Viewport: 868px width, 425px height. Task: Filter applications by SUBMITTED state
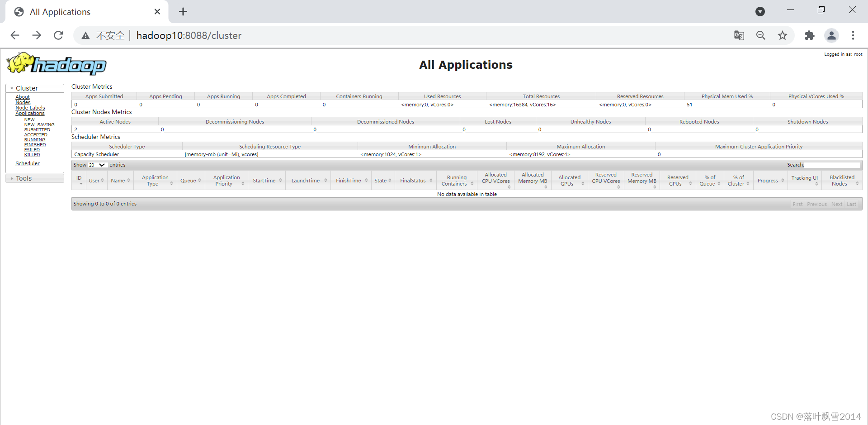pyautogui.click(x=37, y=130)
